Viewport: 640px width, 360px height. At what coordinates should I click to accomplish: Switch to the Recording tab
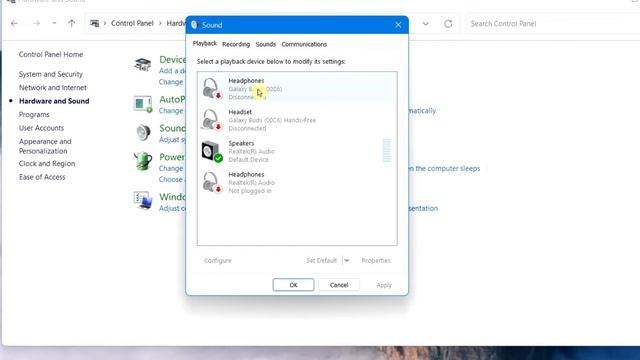(236, 44)
